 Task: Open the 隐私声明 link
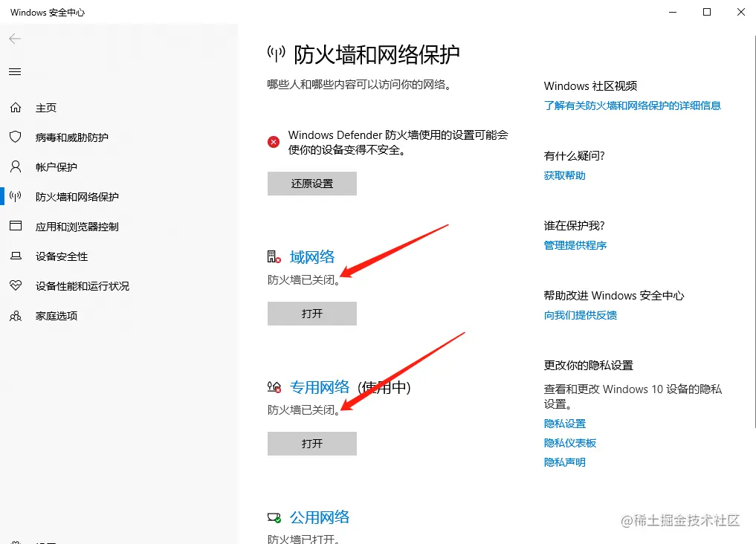pos(565,462)
